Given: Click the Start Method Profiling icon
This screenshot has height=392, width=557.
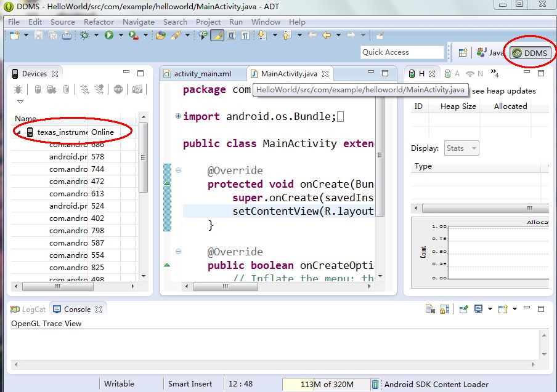Looking at the screenshot, I should tap(99, 89).
